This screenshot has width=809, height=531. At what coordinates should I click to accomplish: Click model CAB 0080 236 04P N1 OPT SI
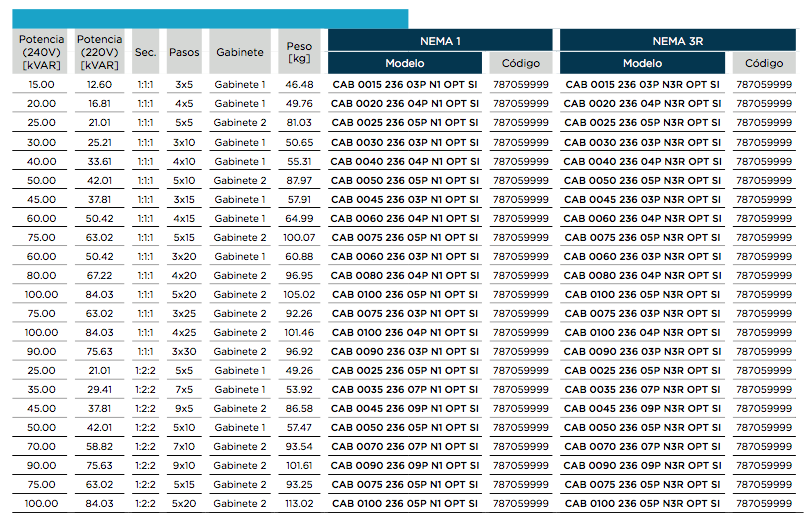(x=405, y=276)
